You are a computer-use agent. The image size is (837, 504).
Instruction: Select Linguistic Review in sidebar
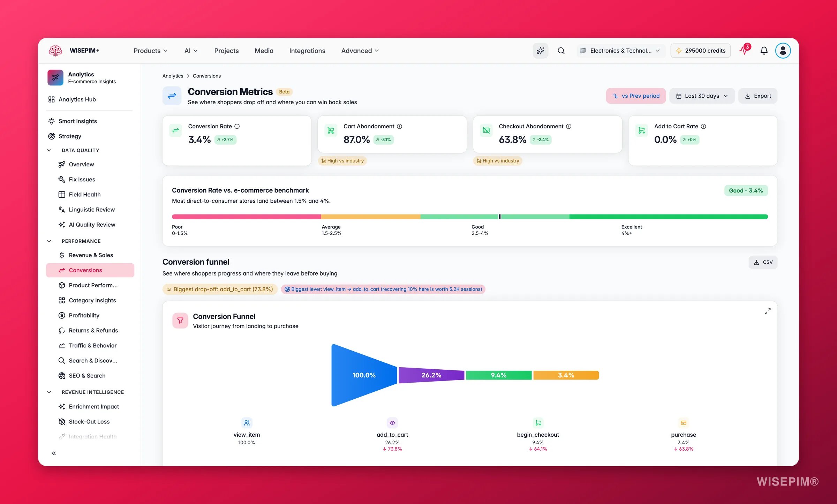90,209
